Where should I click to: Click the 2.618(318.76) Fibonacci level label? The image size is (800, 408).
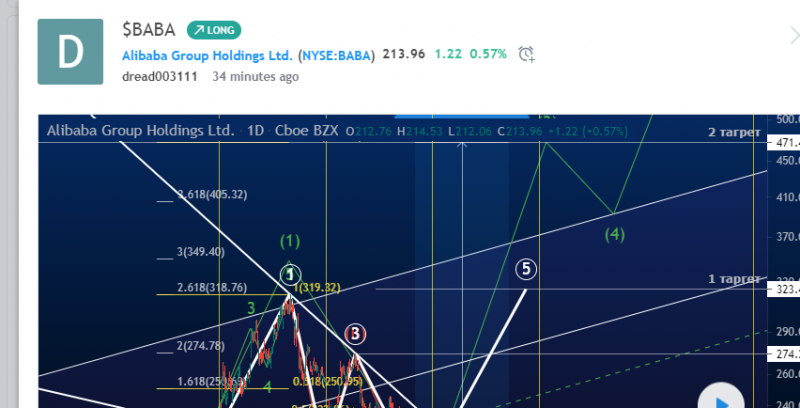click(x=211, y=287)
